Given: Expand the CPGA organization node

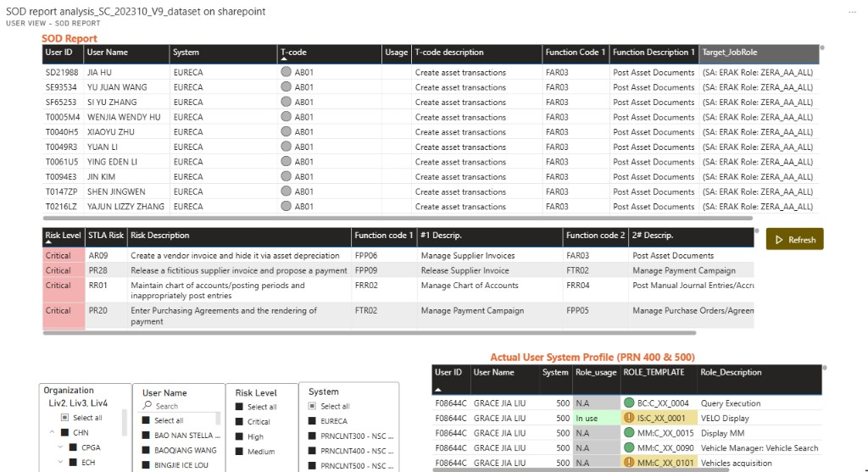Looking at the screenshot, I should tap(60, 447).
